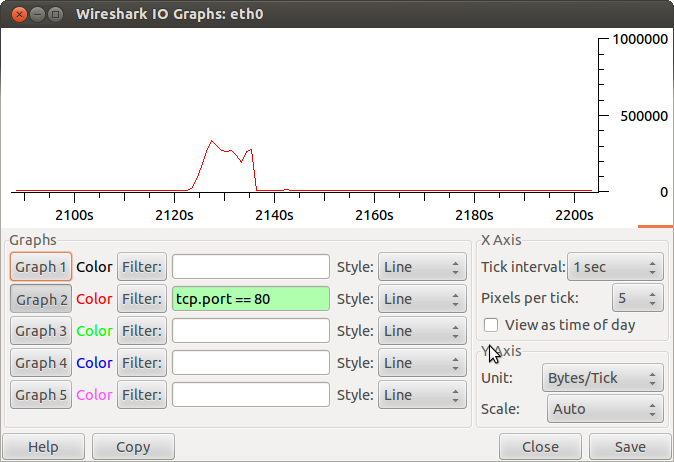
Task: Click the Copy button
Action: coord(133,447)
